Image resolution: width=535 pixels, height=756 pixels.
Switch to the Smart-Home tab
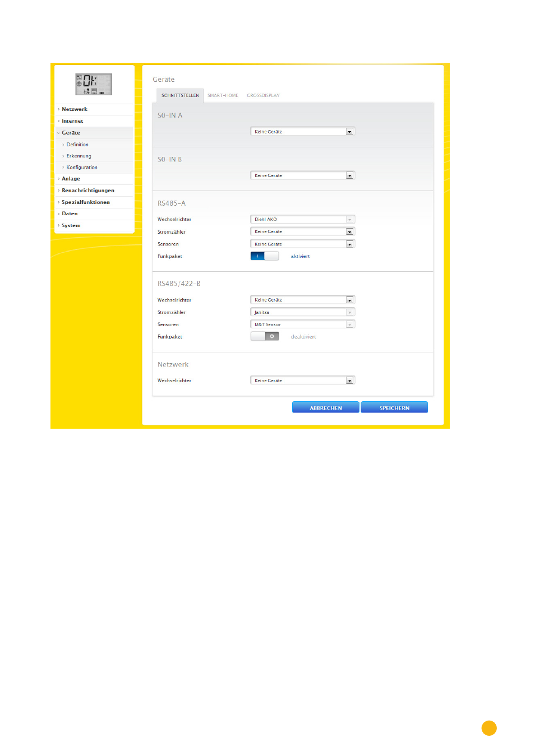tap(223, 95)
